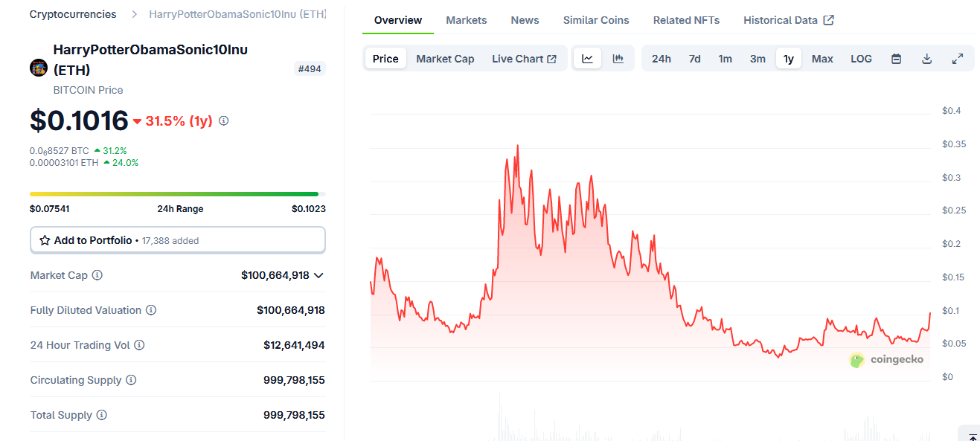This screenshot has height=441, width=980.
Task: Set the chart range to 1m
Action: click(725, 59)
